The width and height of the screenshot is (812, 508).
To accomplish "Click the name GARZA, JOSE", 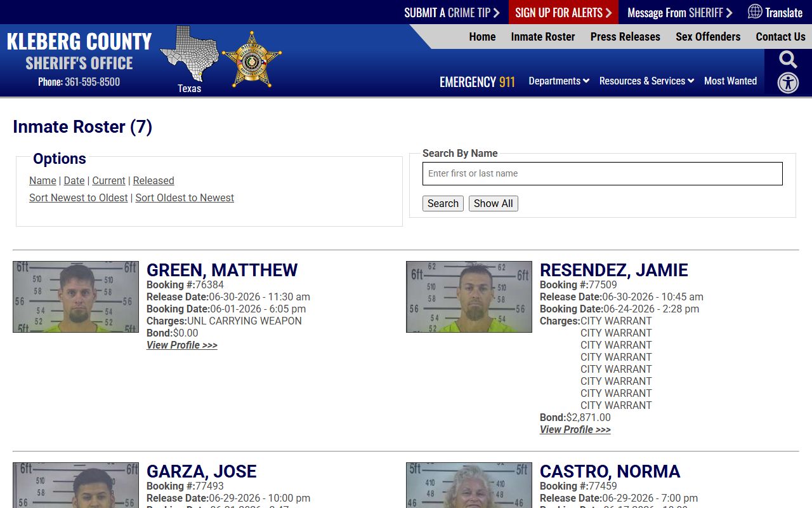I will (x=202, y=471).
